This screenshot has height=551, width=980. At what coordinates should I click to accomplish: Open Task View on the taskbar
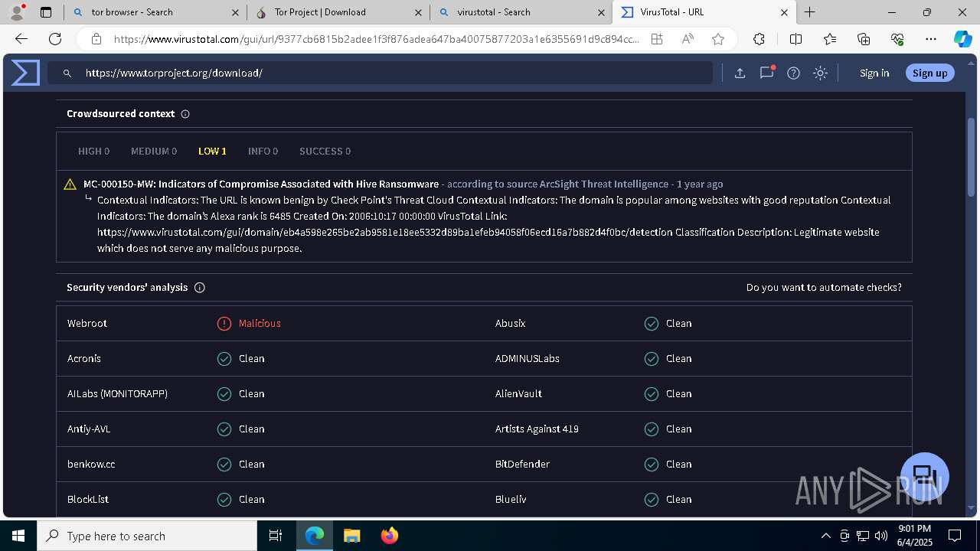(x=276, y=536)
